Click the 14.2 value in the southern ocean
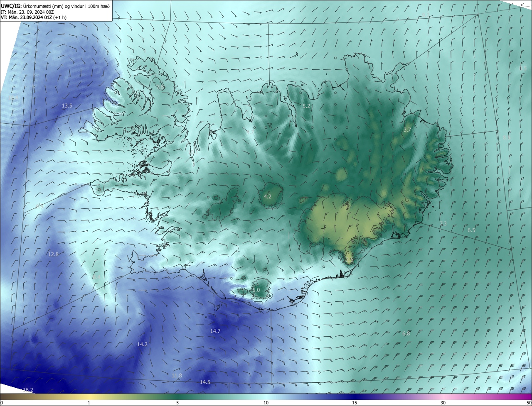This screenshot has width=532, height=406. [x=142, y=344]
